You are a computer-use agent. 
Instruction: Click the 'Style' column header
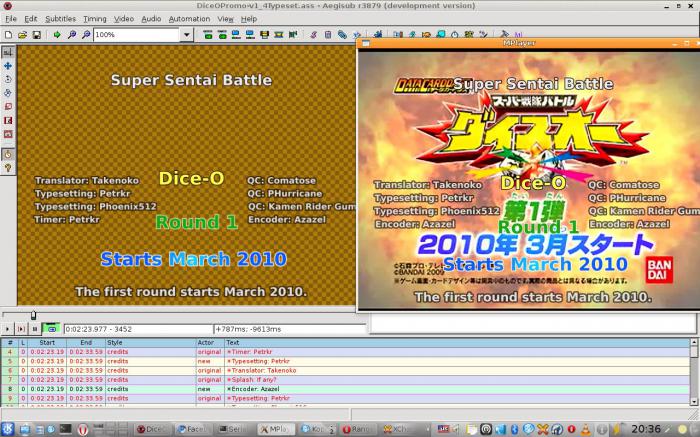pyautogui.click(x=150, y=342)
